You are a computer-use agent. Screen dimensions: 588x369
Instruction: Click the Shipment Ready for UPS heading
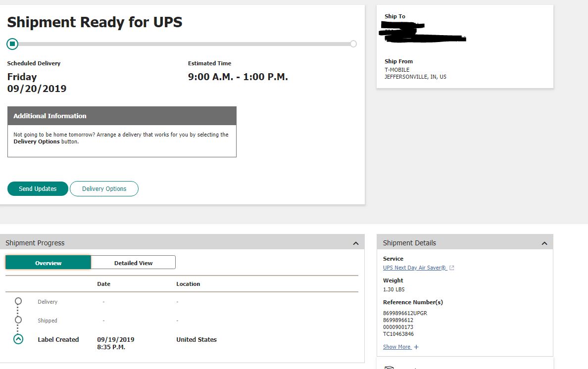pos(95,22)
